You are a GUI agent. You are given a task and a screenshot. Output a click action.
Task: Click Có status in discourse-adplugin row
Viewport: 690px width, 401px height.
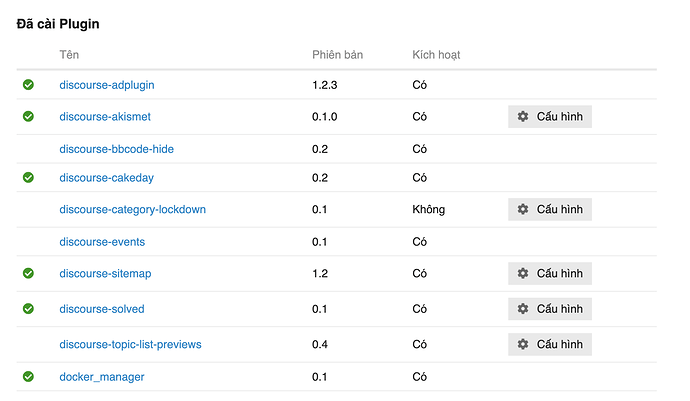(x=419, y=85)
